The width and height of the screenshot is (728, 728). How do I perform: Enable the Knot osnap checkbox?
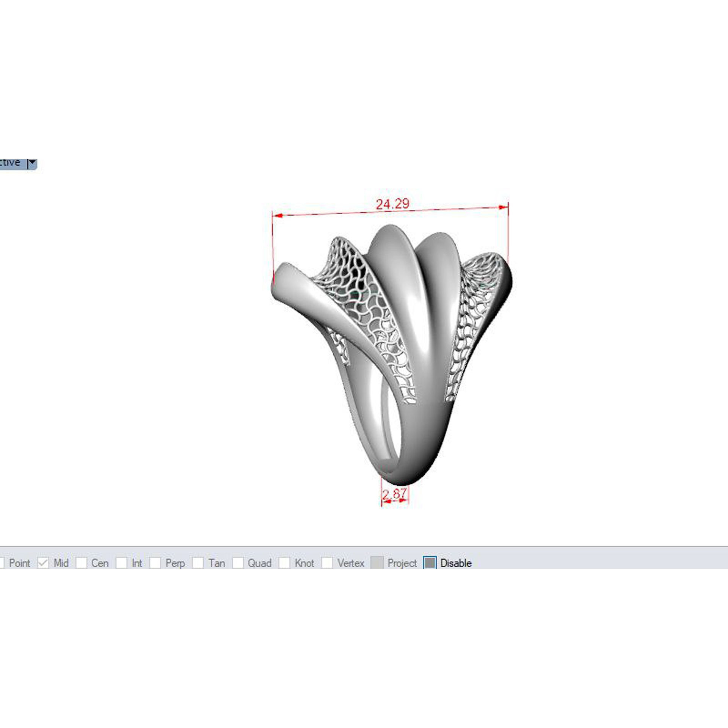point(284,563)
